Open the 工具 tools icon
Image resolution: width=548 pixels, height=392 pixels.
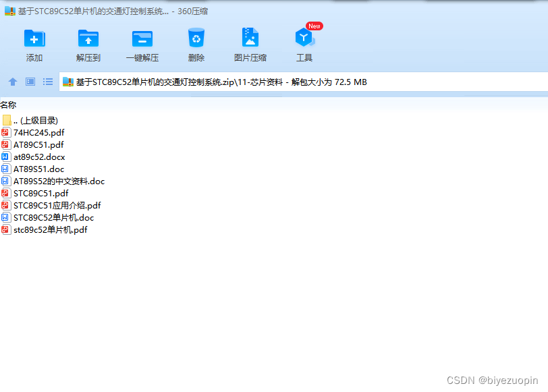pos(304,38)
